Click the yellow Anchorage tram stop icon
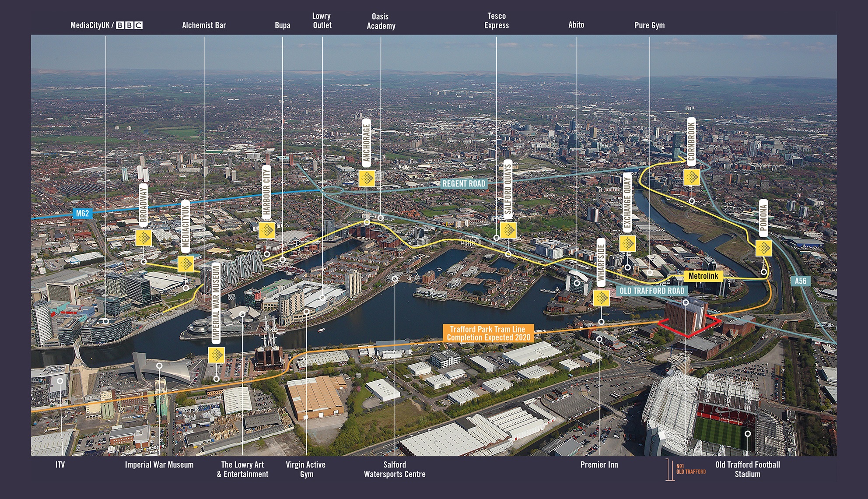 pyautogui.click(x=367, y=178)
